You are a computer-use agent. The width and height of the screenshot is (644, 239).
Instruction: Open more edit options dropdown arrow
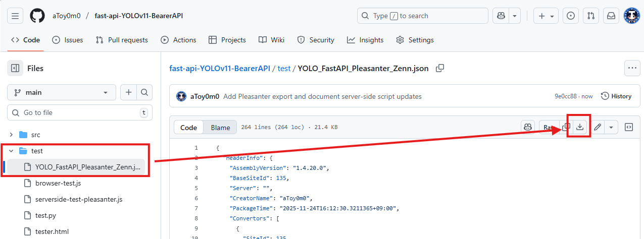pos(611,128)
